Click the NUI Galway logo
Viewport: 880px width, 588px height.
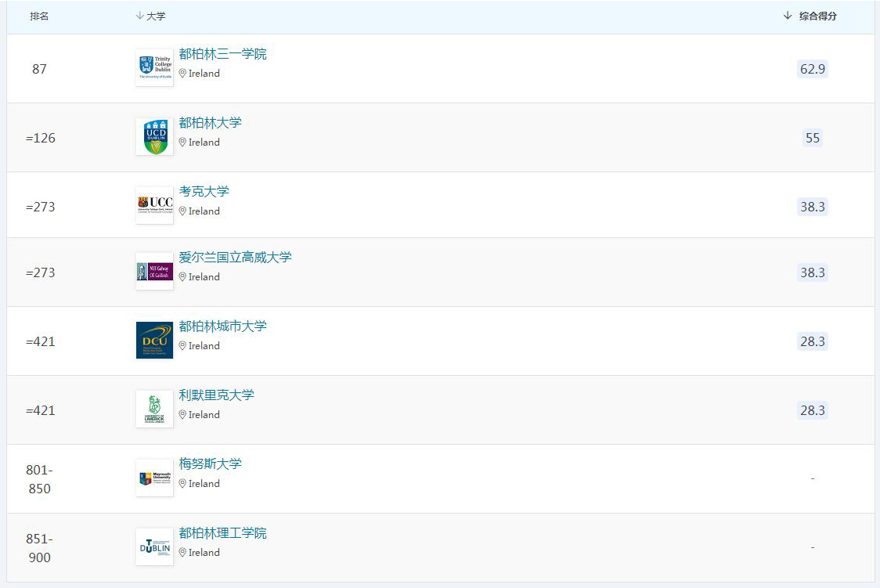point(154,272)
